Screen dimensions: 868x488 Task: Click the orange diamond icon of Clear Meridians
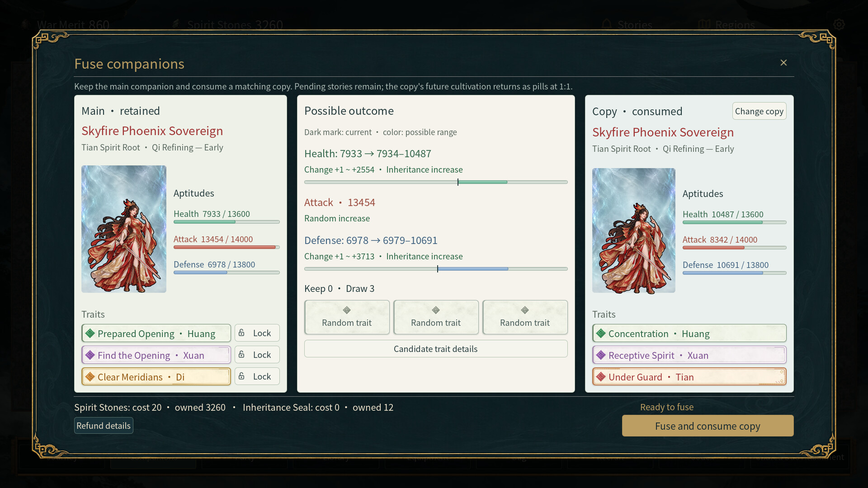[x=90, y=377]
